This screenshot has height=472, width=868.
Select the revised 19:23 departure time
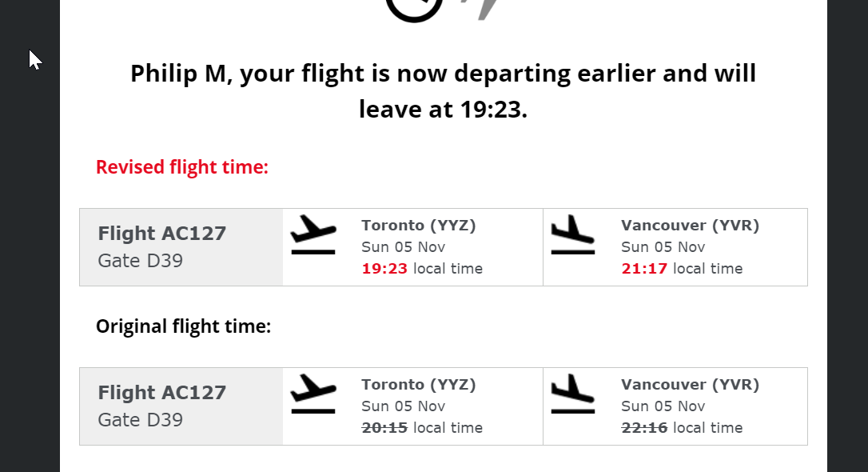tap(384, 269)
